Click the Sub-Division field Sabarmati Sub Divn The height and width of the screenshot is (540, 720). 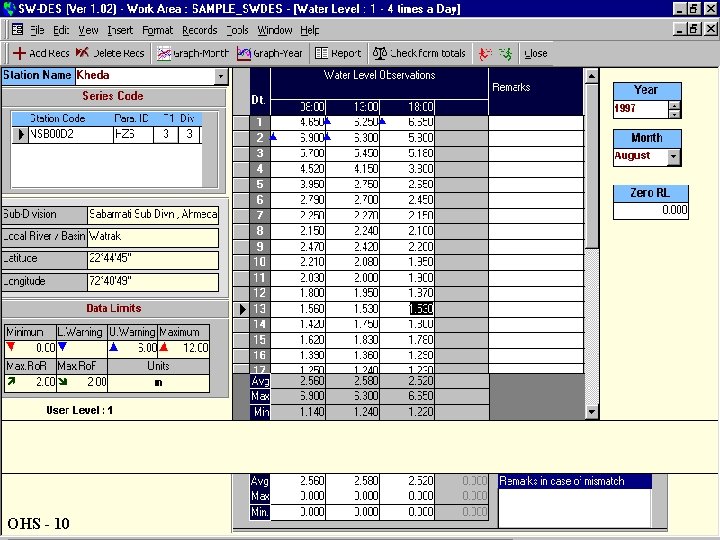[x=153, y=215]
